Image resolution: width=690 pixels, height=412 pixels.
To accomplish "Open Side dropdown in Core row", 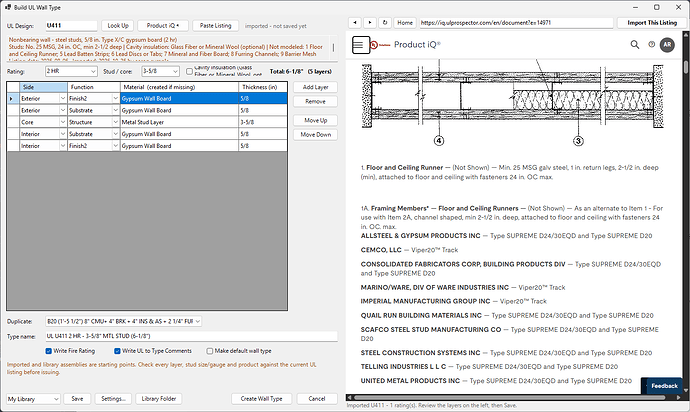I will (x=62, y=122).
